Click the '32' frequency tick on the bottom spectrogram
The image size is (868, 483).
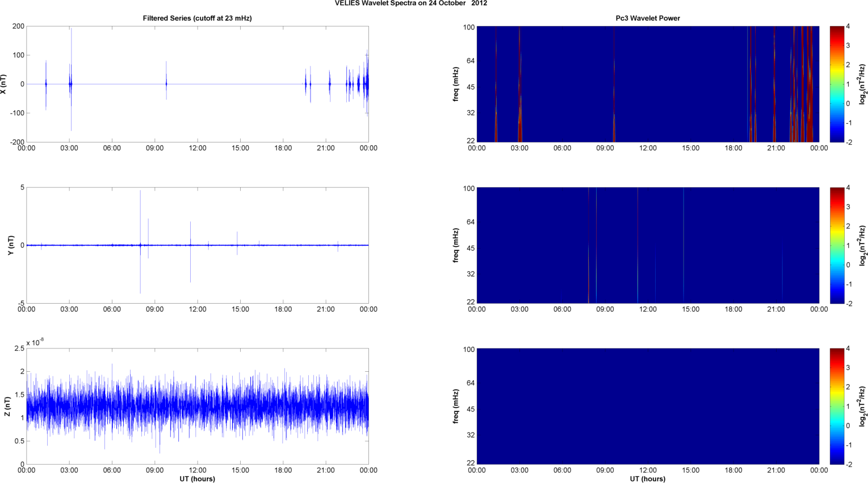[471, 435]
